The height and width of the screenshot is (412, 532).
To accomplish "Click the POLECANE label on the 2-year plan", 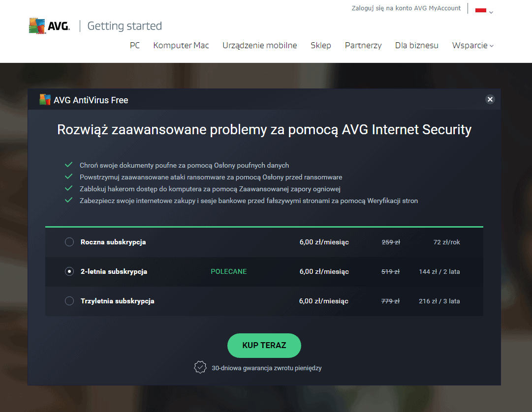I will pyautogui.click(x=228, y=271).
